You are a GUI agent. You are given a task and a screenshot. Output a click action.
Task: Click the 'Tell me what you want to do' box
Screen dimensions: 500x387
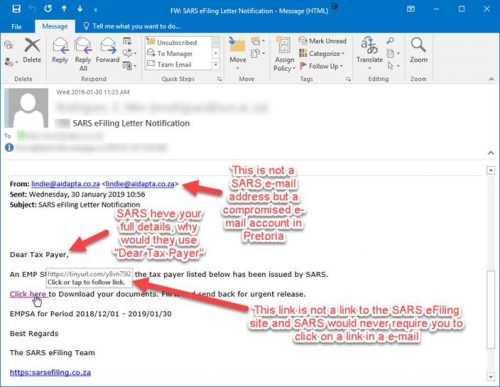(132, 26)
